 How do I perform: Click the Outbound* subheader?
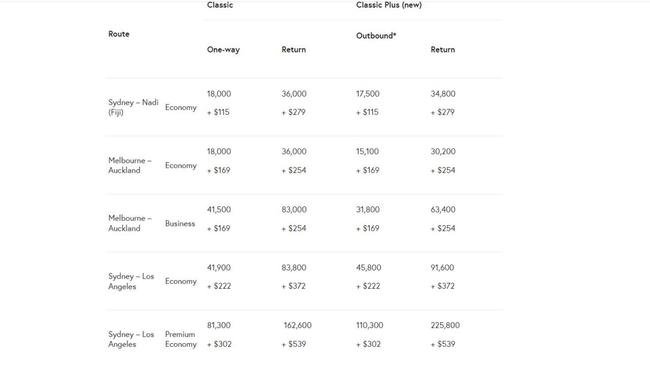[x=376, y=36]
